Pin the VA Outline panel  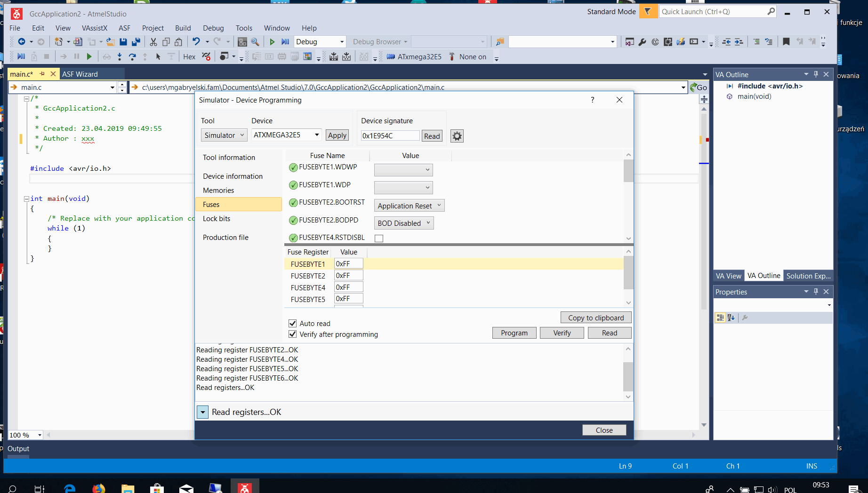(x=816, y=74)
